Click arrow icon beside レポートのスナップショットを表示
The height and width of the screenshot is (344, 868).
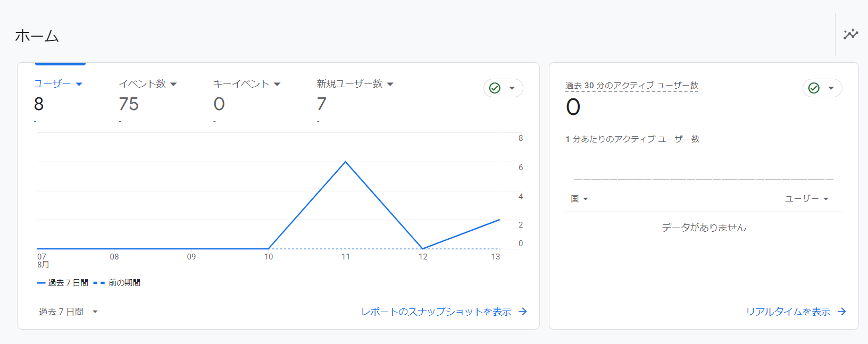click(523, 312)
